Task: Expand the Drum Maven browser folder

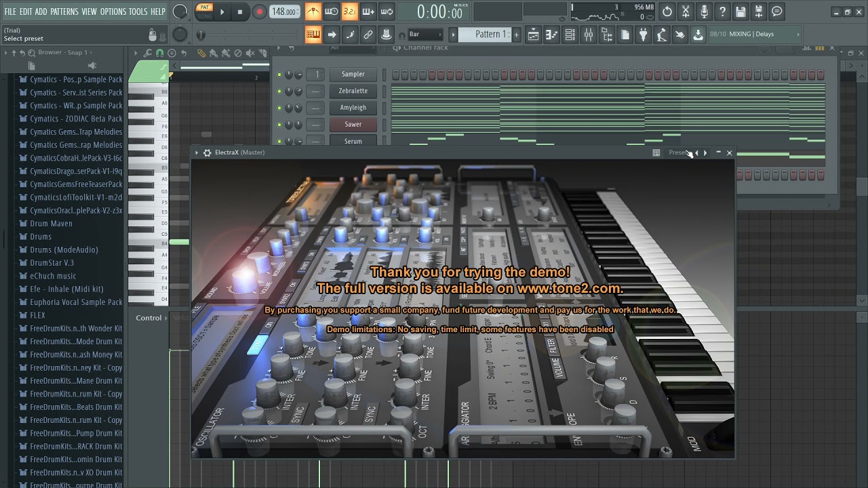Action: 51,224
